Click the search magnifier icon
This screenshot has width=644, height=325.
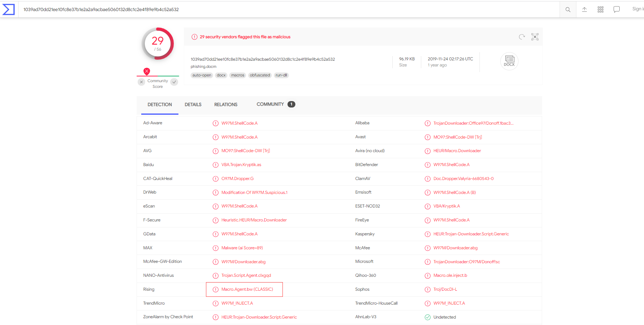tap(568, 10)
